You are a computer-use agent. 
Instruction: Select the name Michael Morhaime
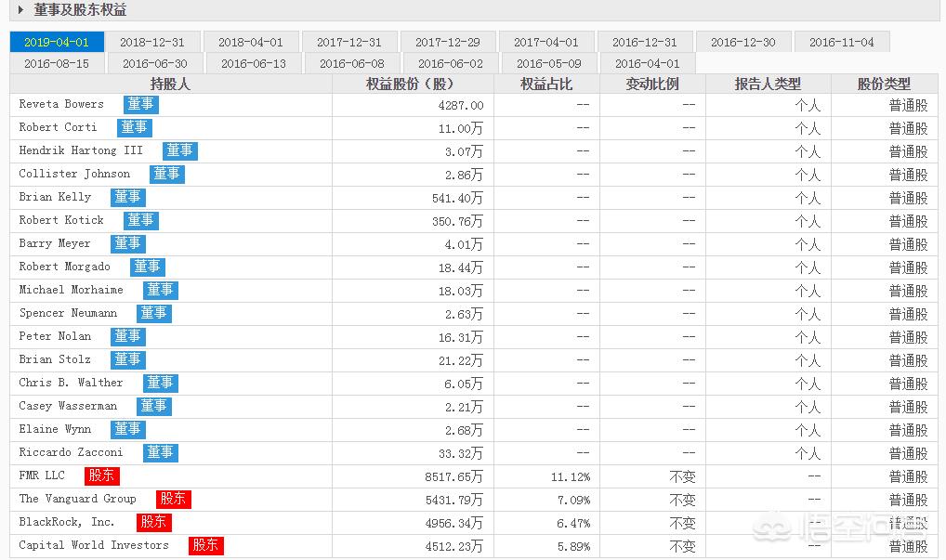71,290
